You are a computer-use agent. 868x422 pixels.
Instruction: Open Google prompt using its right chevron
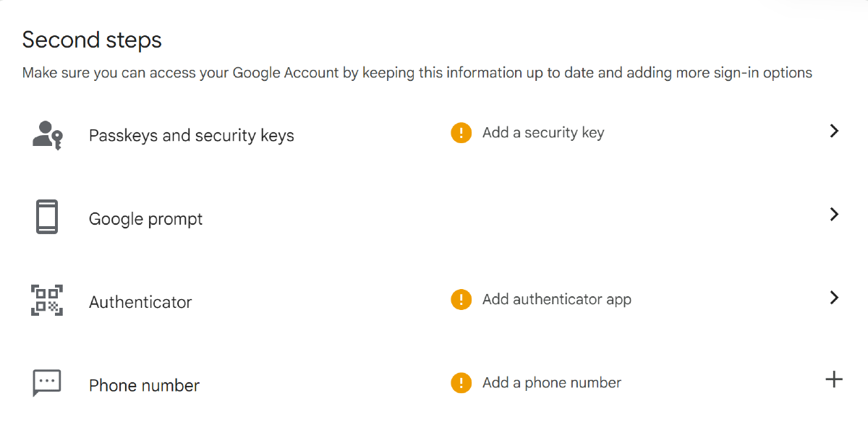pos(834,214)
